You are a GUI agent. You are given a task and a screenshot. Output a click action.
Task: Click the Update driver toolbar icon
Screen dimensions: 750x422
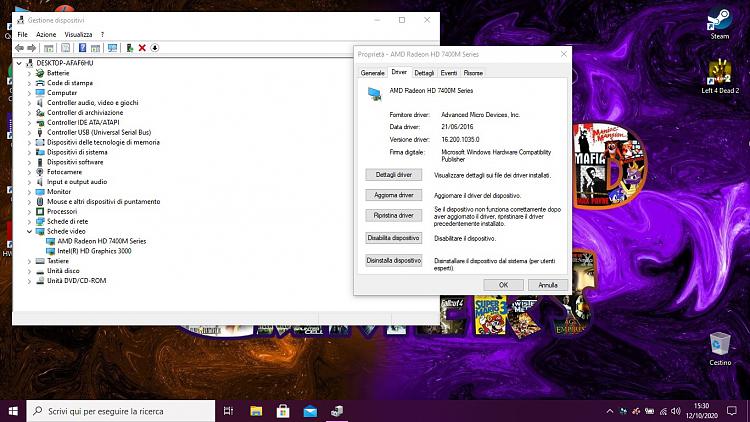tap(130, 48)
